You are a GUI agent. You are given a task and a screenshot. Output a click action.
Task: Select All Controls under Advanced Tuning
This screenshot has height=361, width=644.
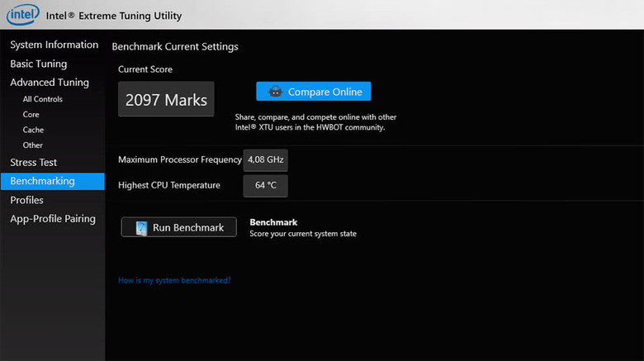click(43, 99)
